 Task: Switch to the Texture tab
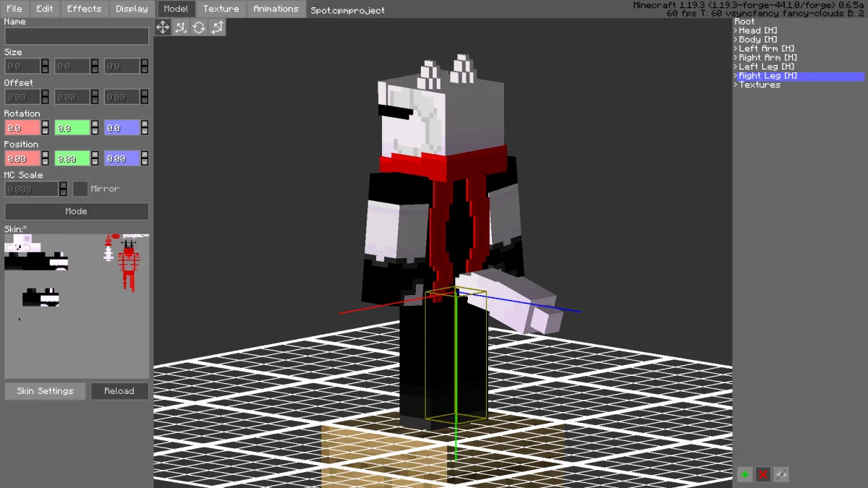pyautogui.click(x=221, y=9)
